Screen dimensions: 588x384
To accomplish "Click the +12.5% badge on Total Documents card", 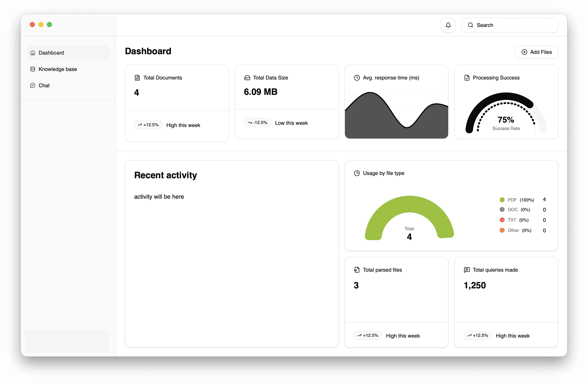I will tap(148, 125).
